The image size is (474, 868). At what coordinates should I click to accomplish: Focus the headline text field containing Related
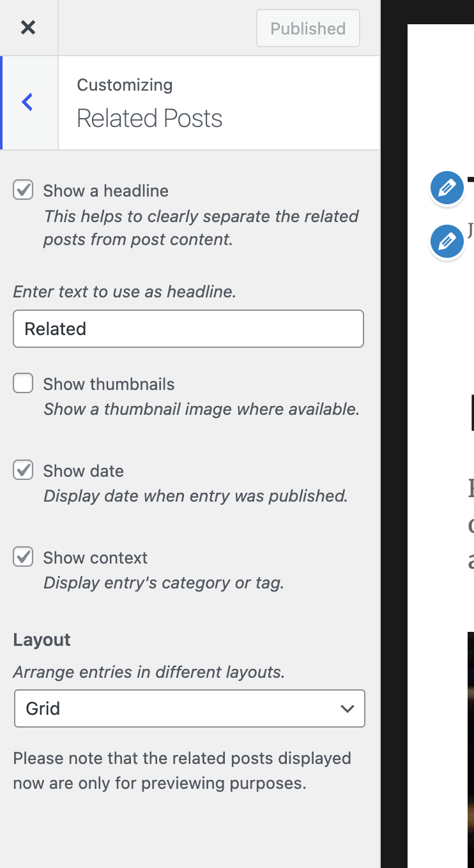[x=188, y=329]
